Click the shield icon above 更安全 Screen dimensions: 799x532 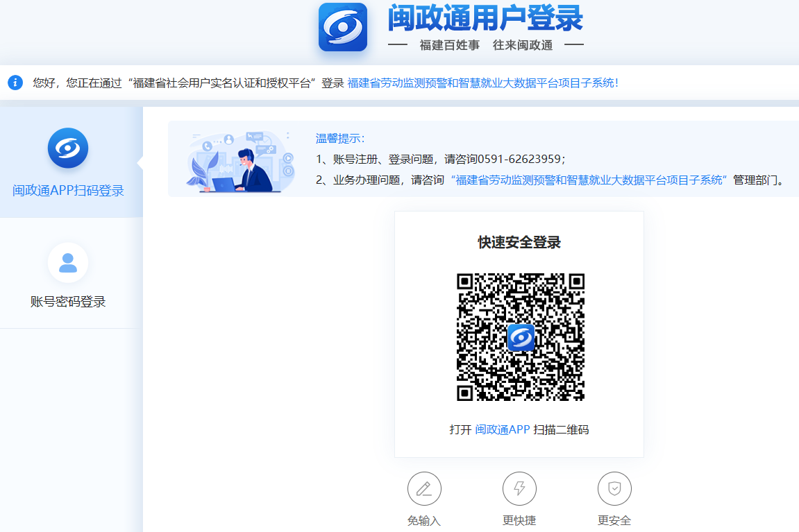pyautogui.click(x=614, y=489)
